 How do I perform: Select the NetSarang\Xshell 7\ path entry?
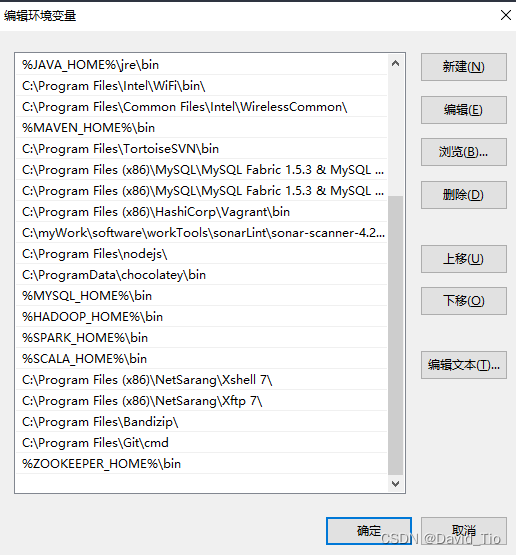click(201, 379)
